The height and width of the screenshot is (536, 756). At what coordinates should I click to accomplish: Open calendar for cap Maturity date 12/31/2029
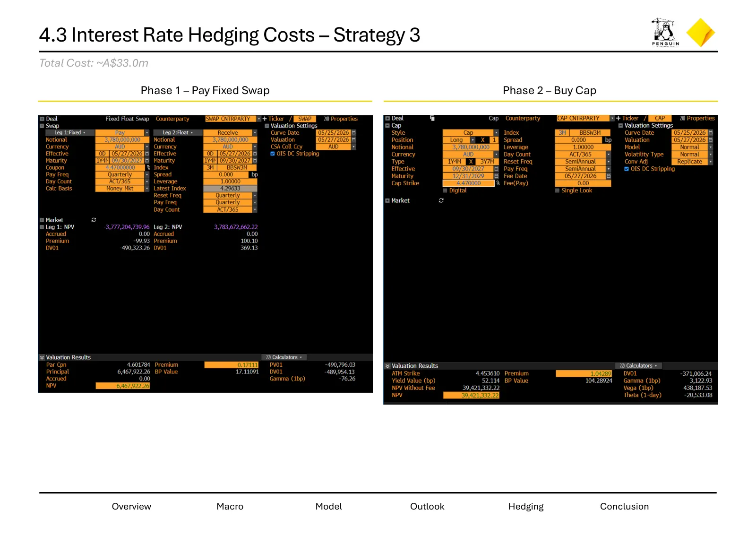497,176
